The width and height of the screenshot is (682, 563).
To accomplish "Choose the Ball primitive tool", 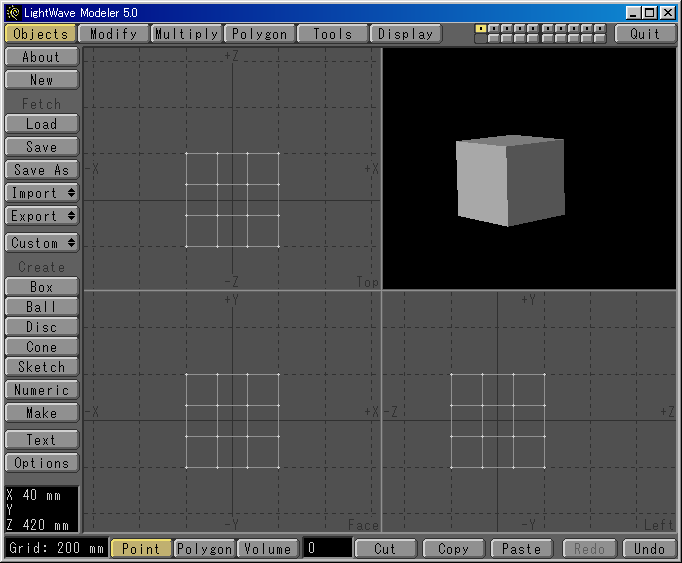I will click(x=41, y=307).
